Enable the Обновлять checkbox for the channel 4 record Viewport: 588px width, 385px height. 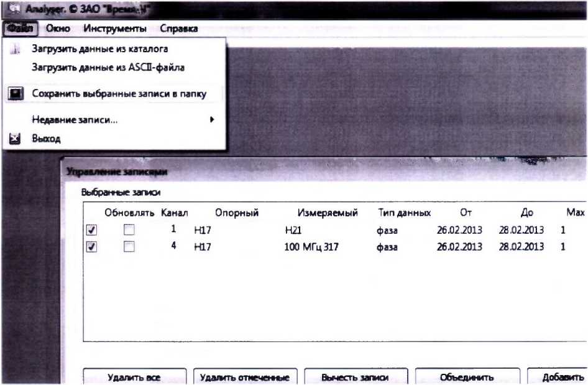[129, 246]
